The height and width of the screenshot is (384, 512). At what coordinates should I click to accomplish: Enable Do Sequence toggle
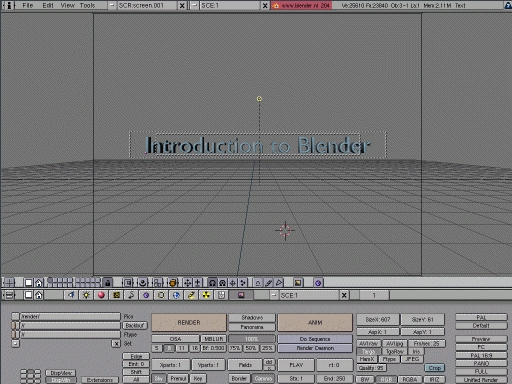point(315,339)
